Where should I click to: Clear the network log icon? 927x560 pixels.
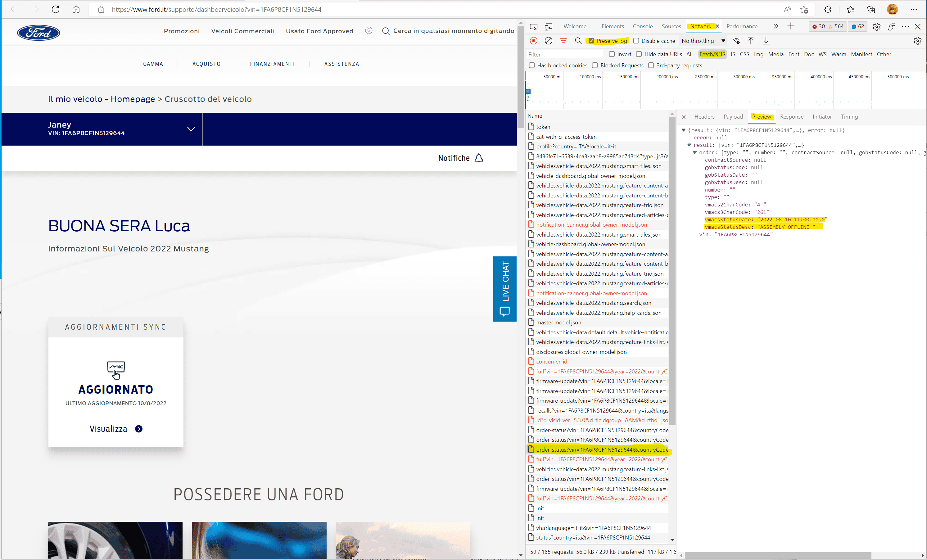tap(549, 41)
